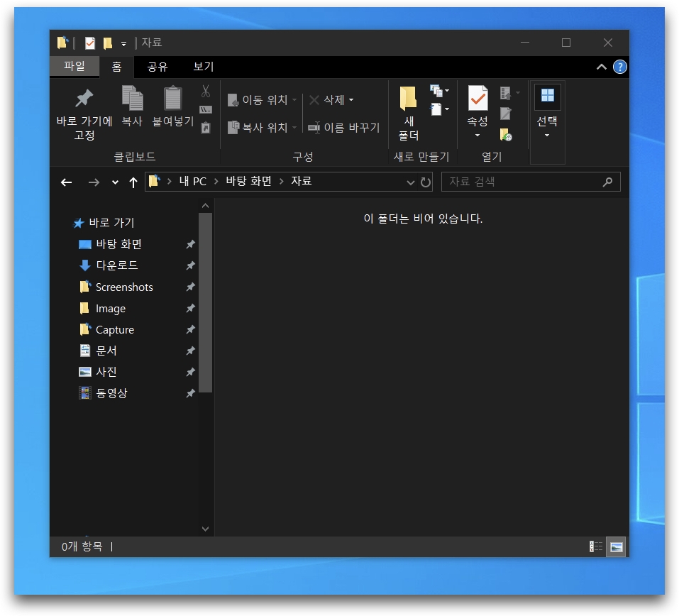Click 이름 바꾸기 rename button

click(344, 127)
